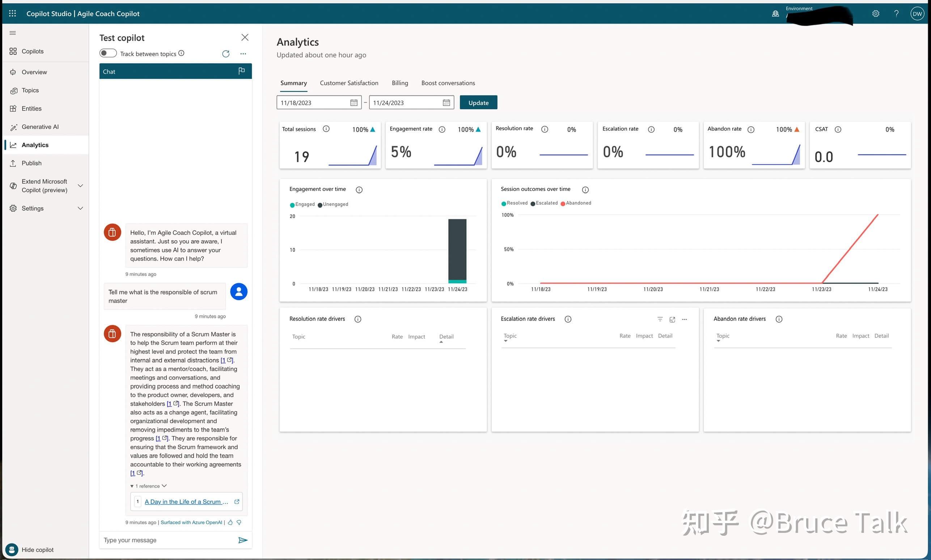Click the Update button
Image resolution: width=931 pixels, height=560 pixels.
click(478, 103)
